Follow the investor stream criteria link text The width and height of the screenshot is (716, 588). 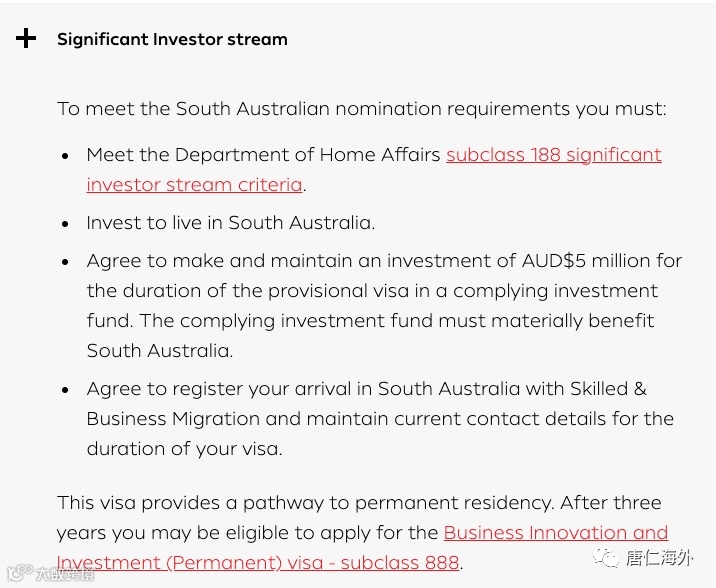[x=194, y=185]
